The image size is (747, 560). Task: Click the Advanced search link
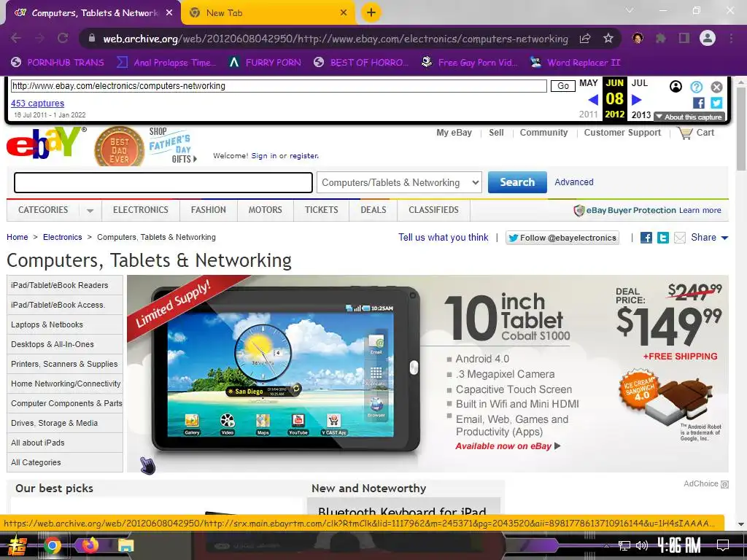[x=574, y=182]
